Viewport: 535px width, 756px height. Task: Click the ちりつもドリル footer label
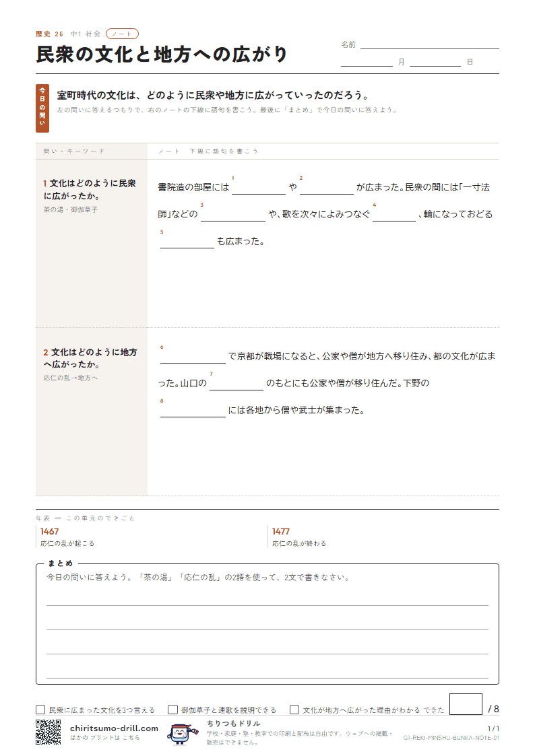[234, 723]
